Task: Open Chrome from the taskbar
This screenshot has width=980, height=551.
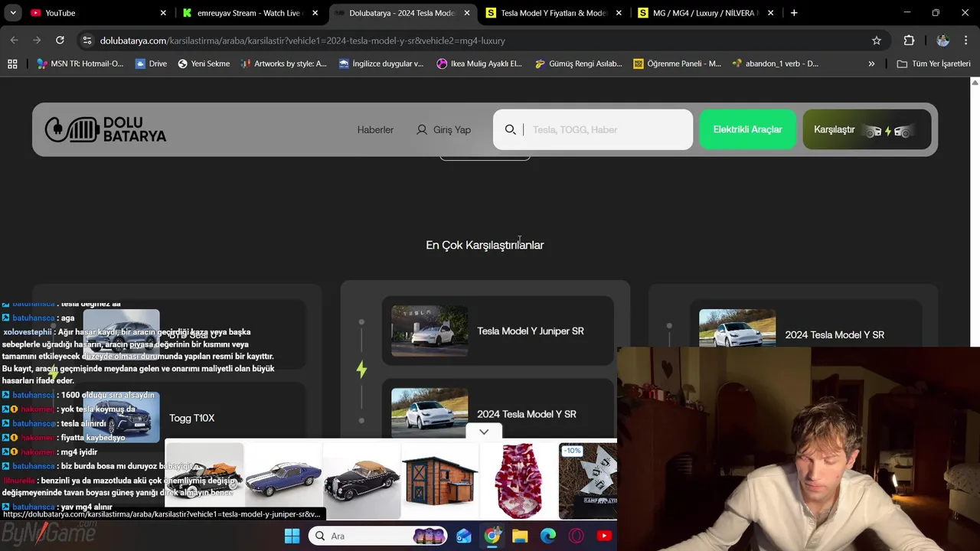Action: tap(492, 536)
